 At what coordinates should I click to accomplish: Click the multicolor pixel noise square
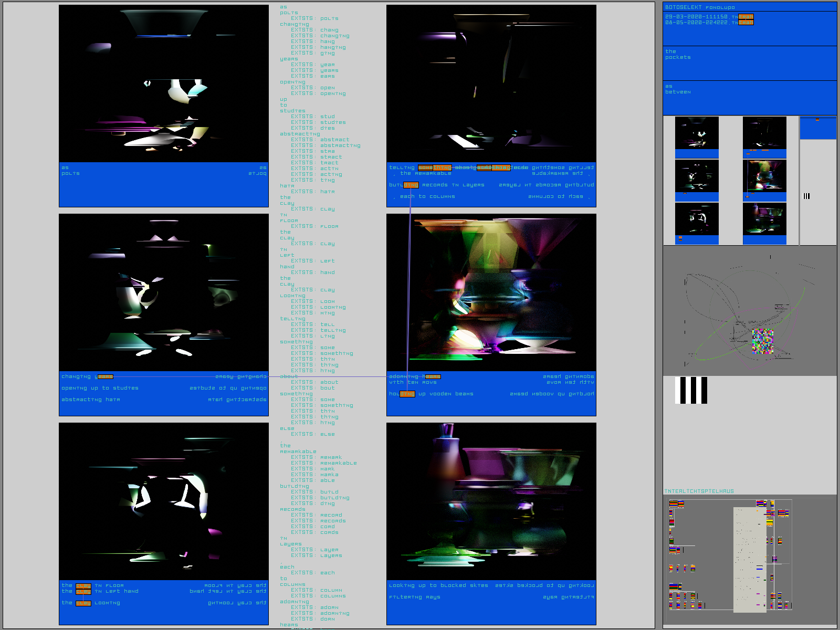[x=763, y=341]
